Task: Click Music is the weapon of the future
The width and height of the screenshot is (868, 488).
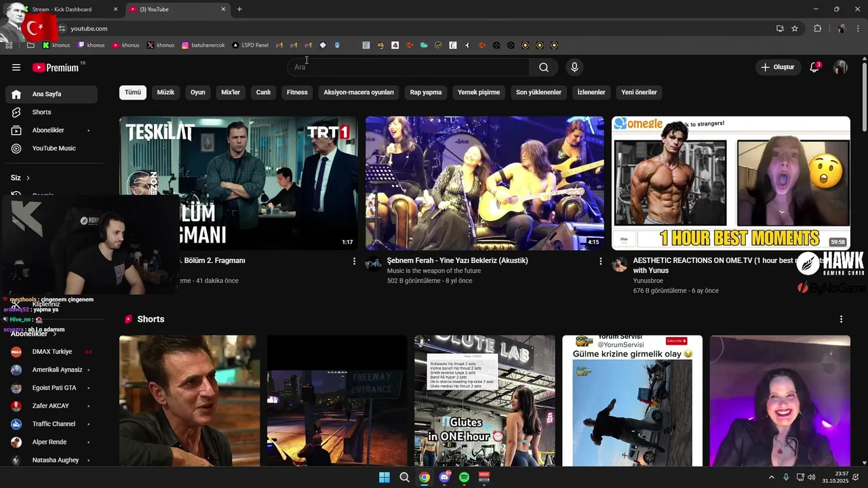Action: click(x=434, y=270)
